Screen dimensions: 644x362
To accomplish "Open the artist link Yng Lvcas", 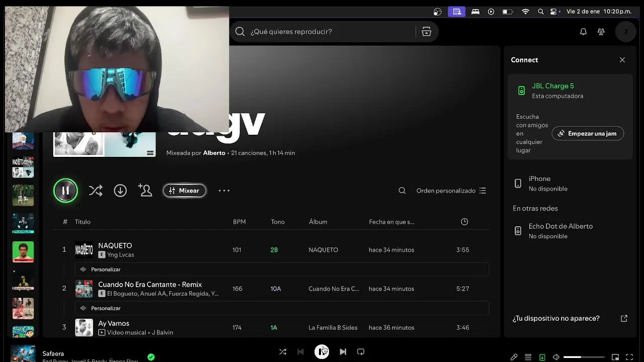I will click(x=121, y=255).
